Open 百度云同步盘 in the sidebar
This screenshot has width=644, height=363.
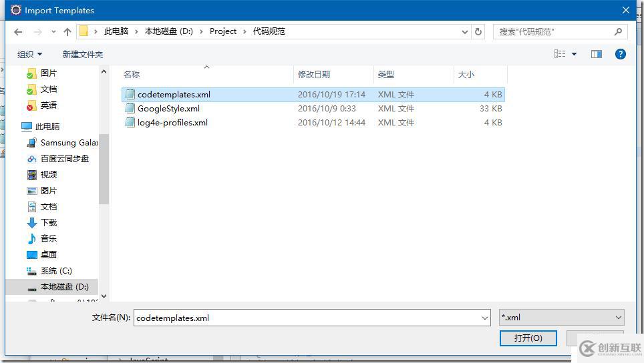[x=65, y=159]
